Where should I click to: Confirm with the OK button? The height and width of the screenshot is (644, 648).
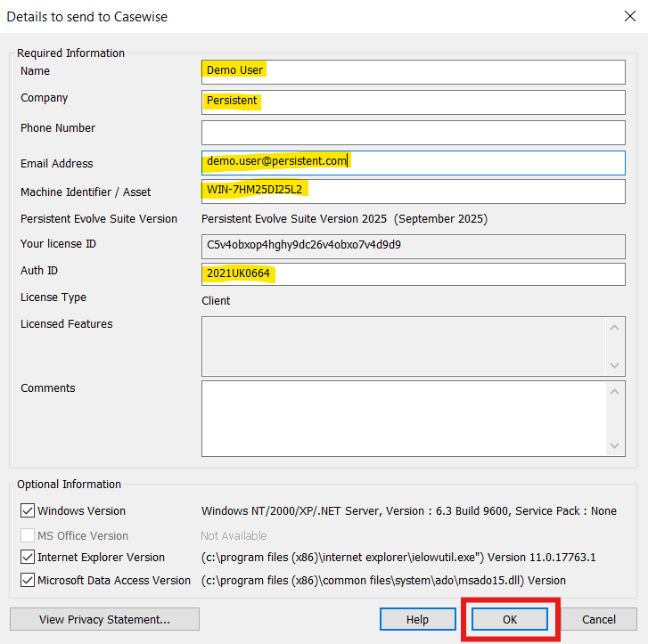[x=510, y=619]
